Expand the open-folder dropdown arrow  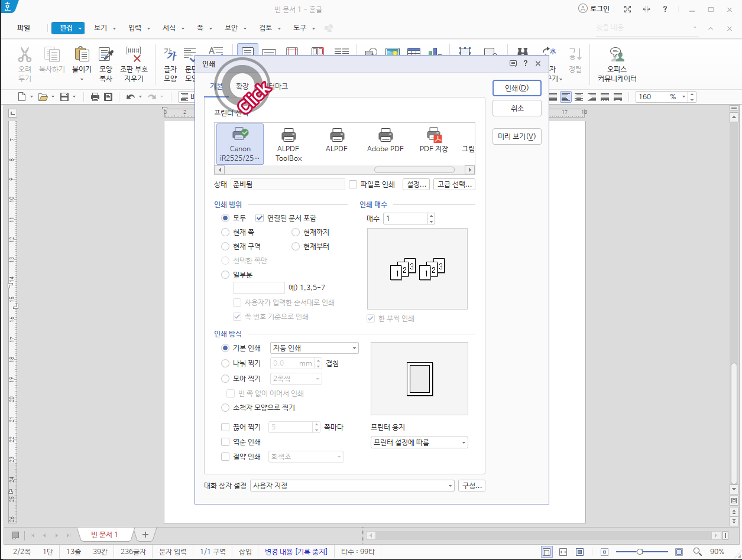click(53, 97)
